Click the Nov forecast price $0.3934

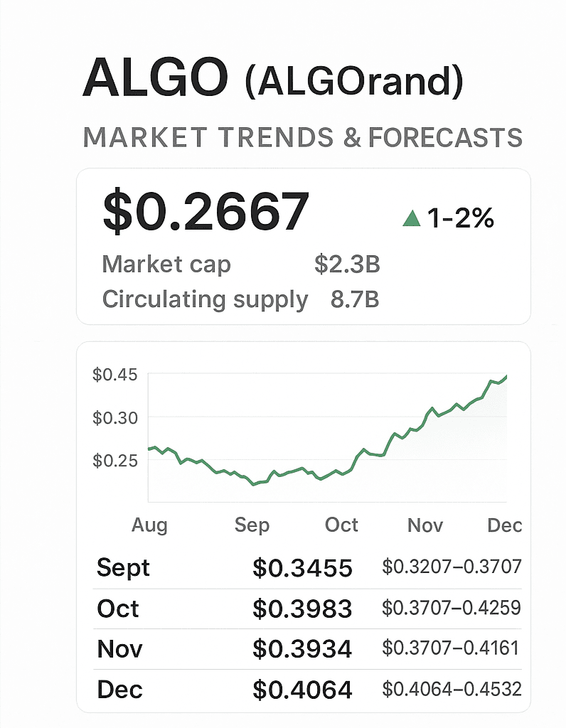302,650
